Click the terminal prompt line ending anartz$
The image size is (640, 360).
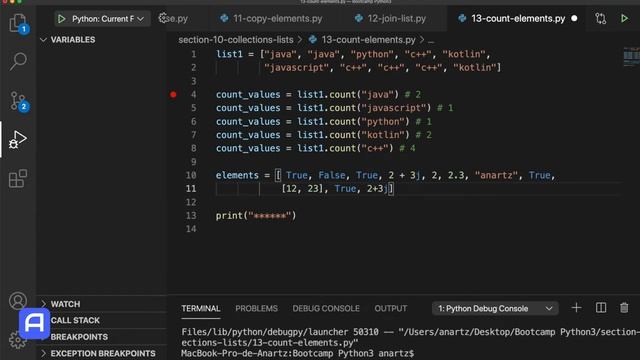298,353
